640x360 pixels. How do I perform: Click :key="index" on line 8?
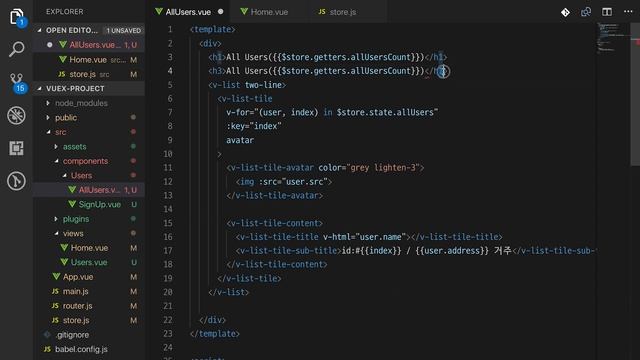click(x=254, y=126)
